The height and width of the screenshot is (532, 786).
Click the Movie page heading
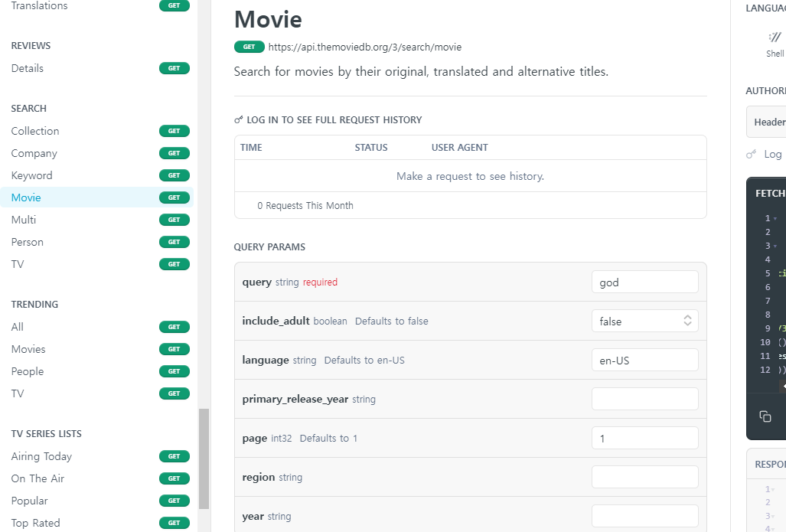[268, 20]
